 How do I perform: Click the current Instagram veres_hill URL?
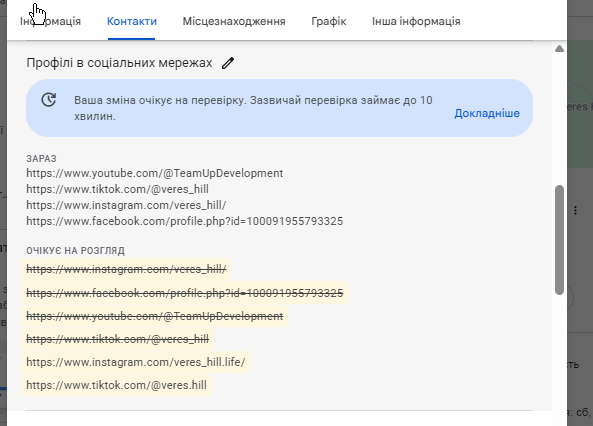point(126,205)
